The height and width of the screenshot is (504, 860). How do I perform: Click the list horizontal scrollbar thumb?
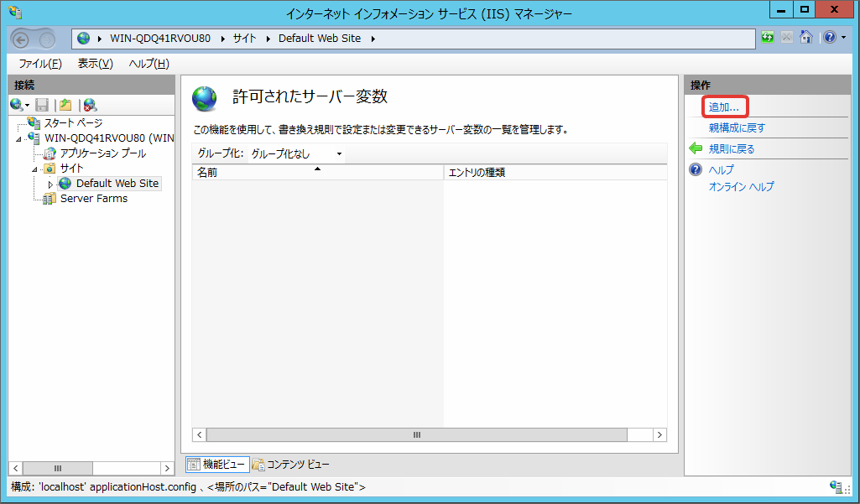coord(417,435)
